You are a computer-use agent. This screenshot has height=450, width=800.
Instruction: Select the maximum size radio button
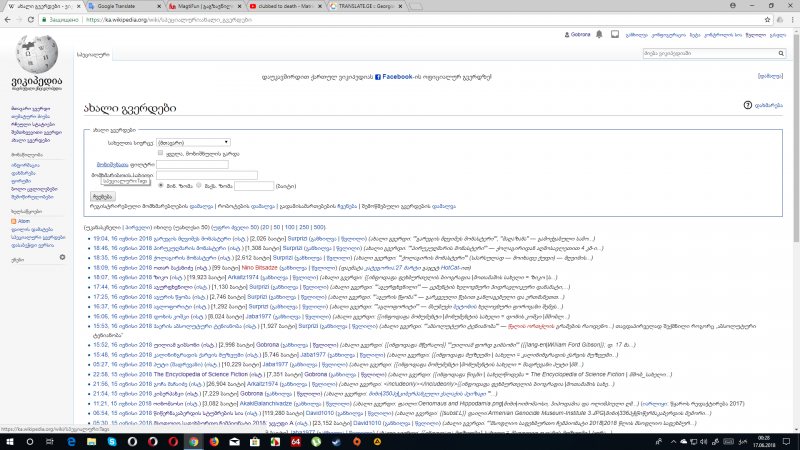point(198,186)
